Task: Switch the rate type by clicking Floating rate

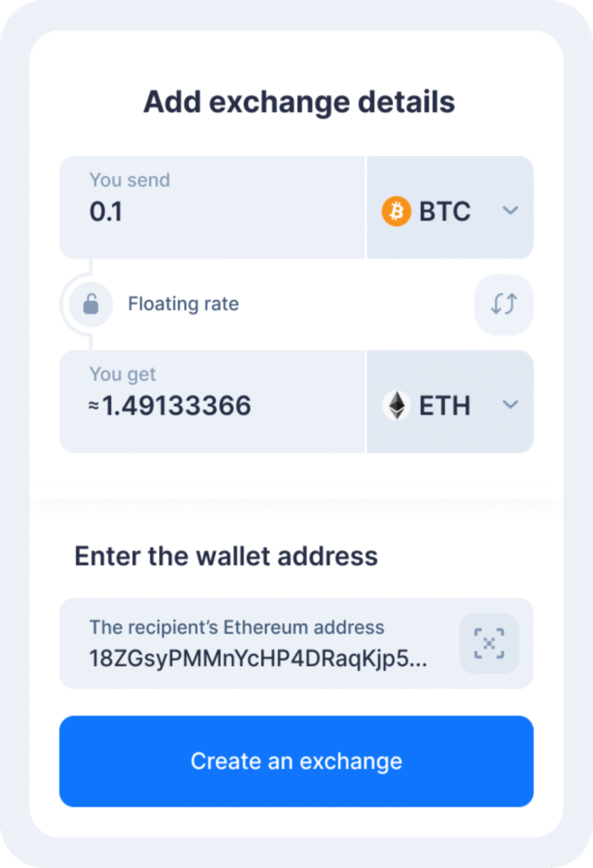Action: point(183,304)
